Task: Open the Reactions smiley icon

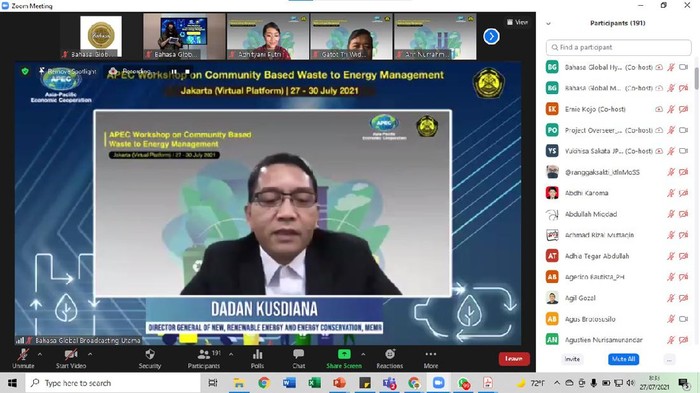Action: pos(390,354)
